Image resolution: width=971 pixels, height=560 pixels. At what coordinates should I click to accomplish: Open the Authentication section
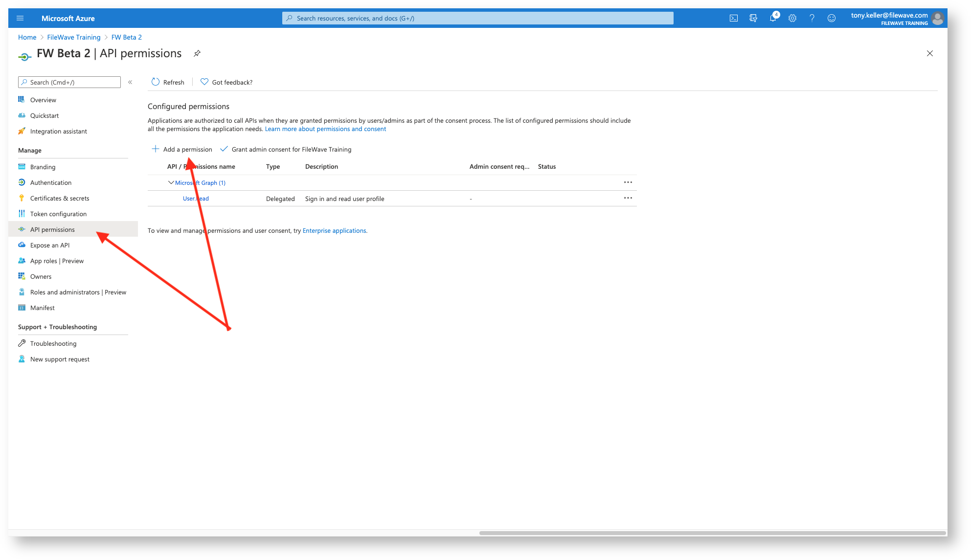coord(51,182)
